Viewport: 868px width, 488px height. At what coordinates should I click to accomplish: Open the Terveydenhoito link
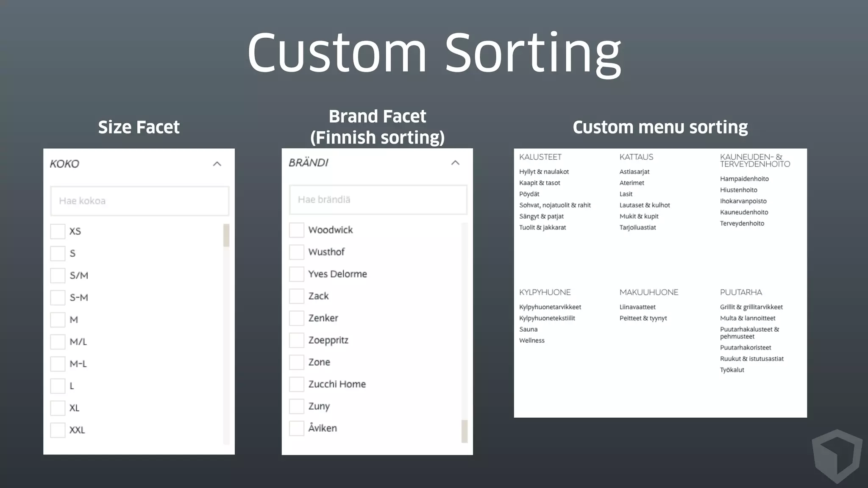(x=742, y=223)
